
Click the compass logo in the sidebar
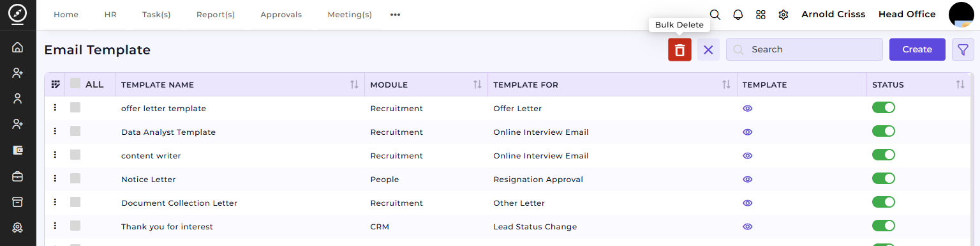[x=18, y=14]
